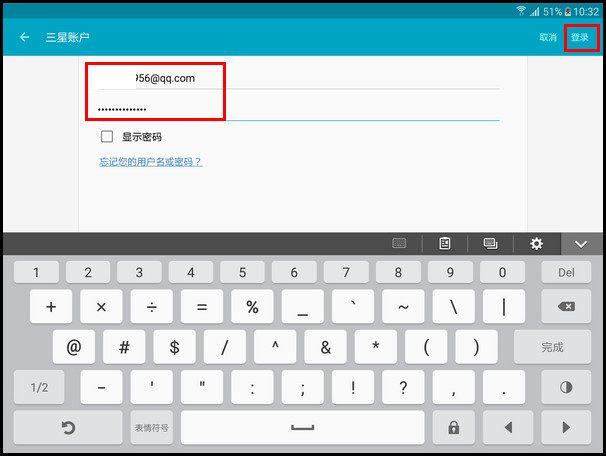The height and width of the screenshot is (456, 606).
Task: Go back using the arrow icon
Action: pos(24,37)
